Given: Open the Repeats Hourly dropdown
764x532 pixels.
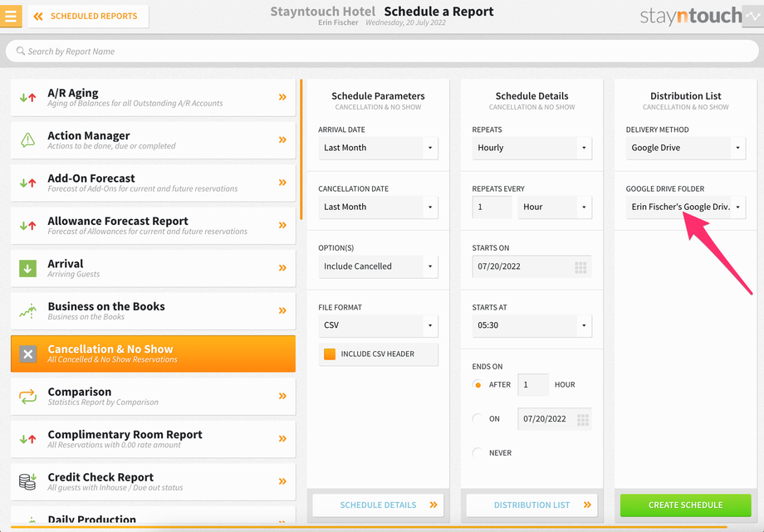Looking at the screenshot, I should pos(531,148).
